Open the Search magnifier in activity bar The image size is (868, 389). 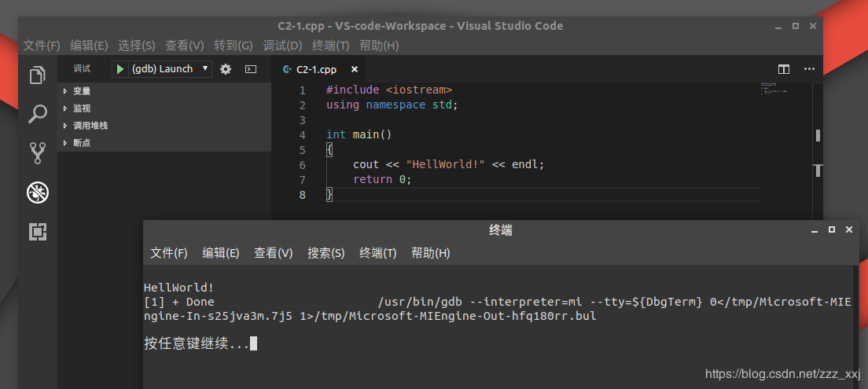[37, 114]
